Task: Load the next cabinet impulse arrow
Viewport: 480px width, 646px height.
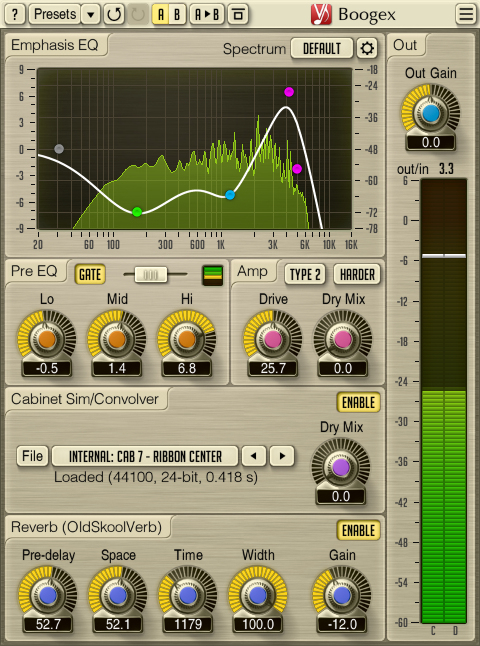Action: click(282, 456)
